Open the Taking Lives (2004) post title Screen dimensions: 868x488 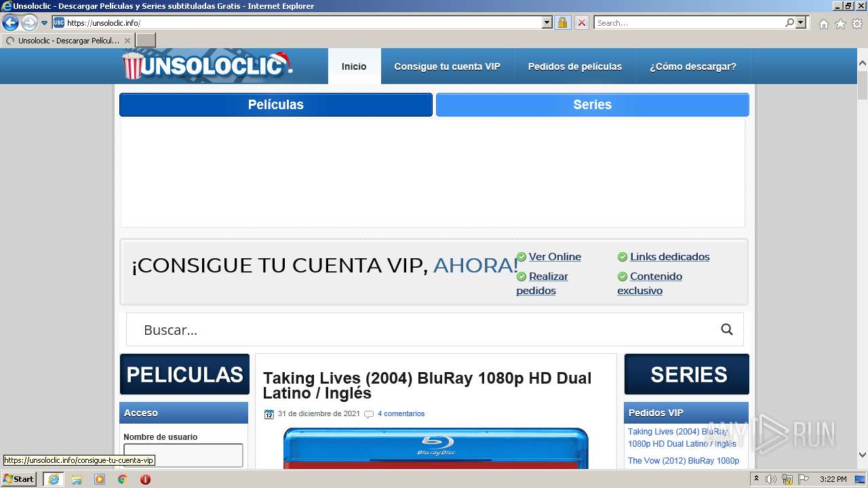click(427, 386)
